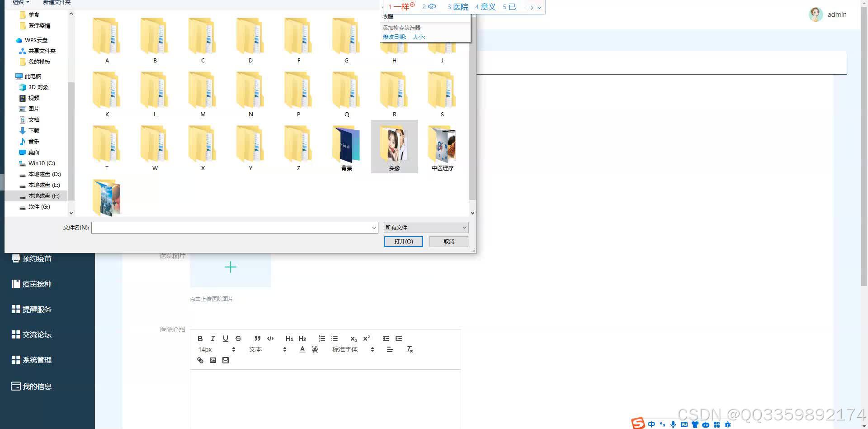Click the plus box to upload 医院图片
Screen dimensions: 868x429
pyautogui.click(x=231, y=267)
